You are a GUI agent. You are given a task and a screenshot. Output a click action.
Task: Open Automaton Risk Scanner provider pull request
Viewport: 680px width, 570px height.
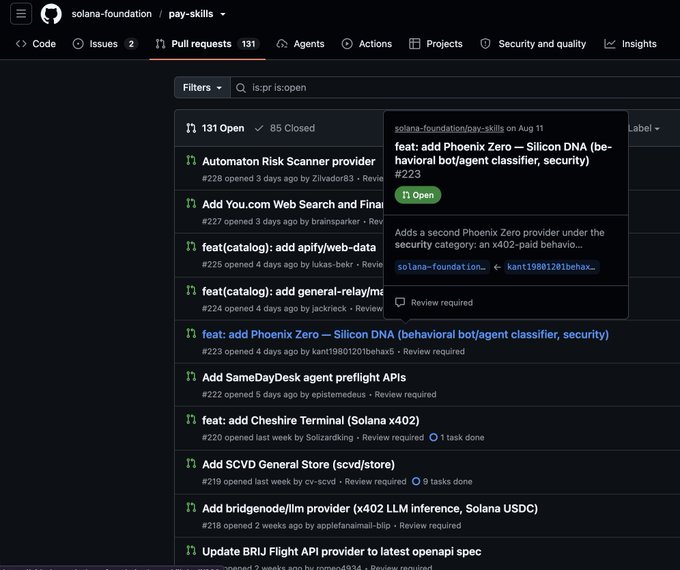click(288, 161)
